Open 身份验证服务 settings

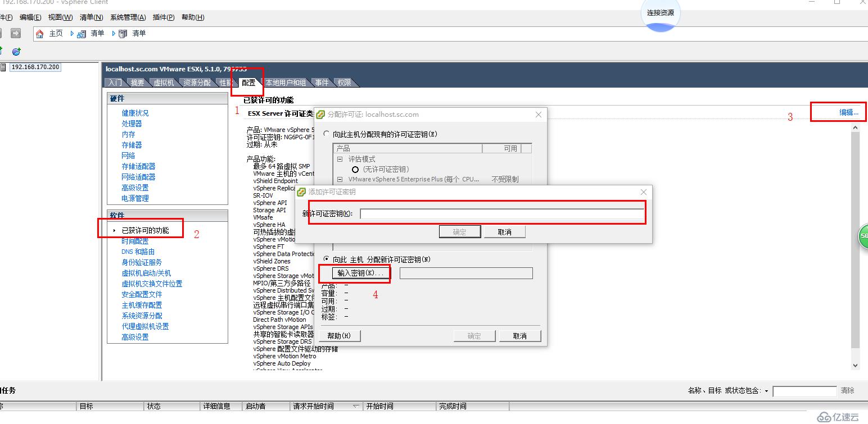pos(142,262)
